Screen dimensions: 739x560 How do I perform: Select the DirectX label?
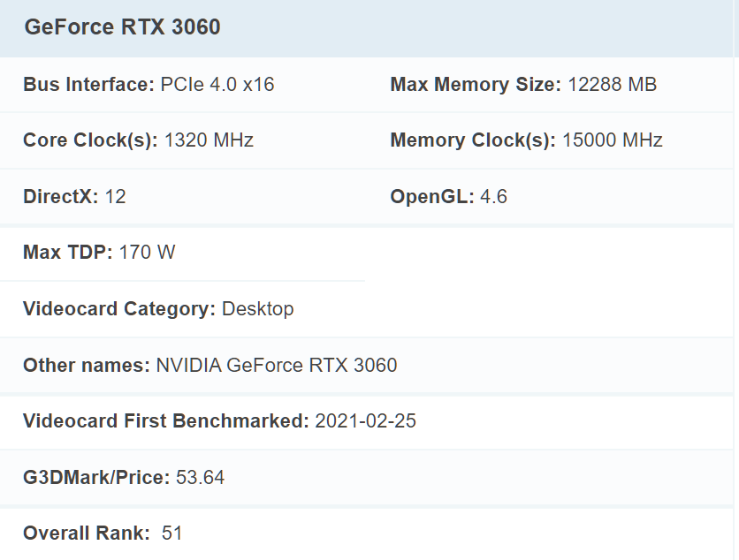pyautogui.click(x=61, y=196)
